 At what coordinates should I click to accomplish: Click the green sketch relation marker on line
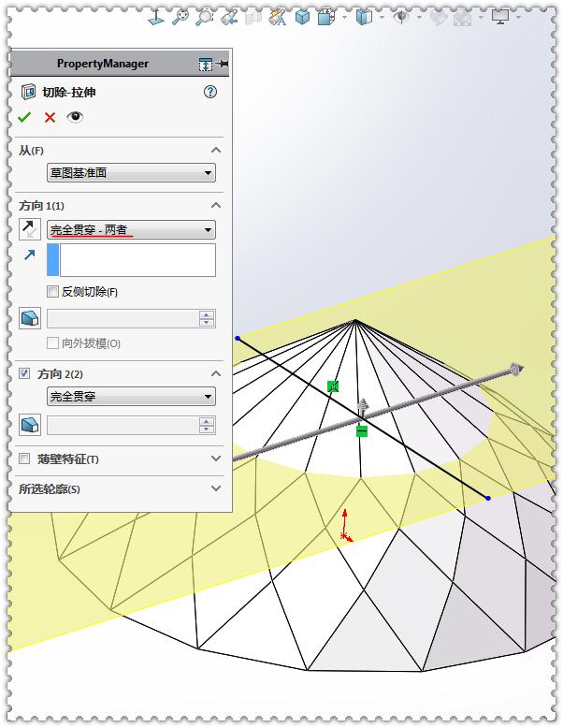tap(333, 386)
